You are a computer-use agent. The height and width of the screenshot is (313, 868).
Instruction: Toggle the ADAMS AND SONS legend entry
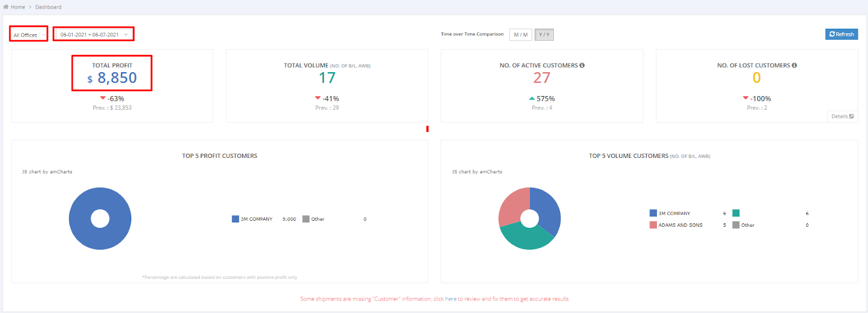[680, 225]
